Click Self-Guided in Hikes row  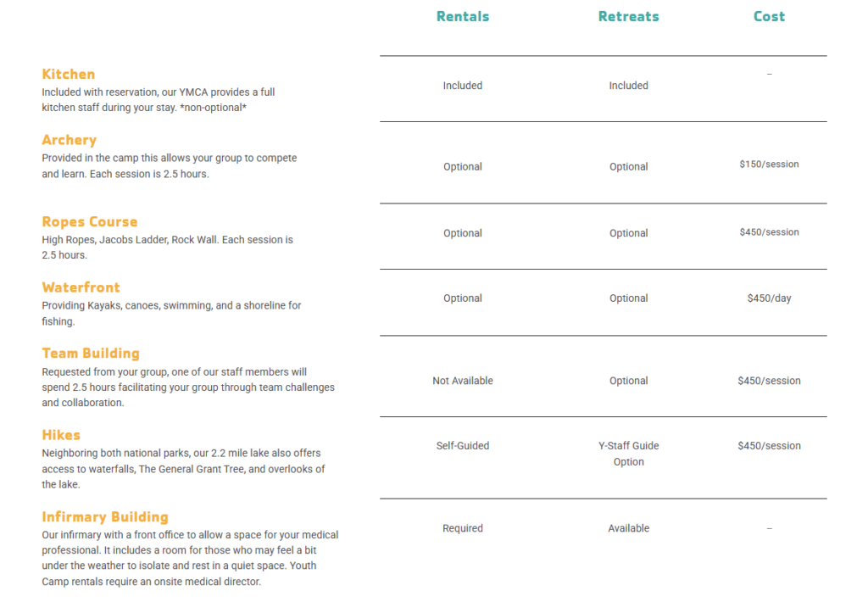coord(462,446)
